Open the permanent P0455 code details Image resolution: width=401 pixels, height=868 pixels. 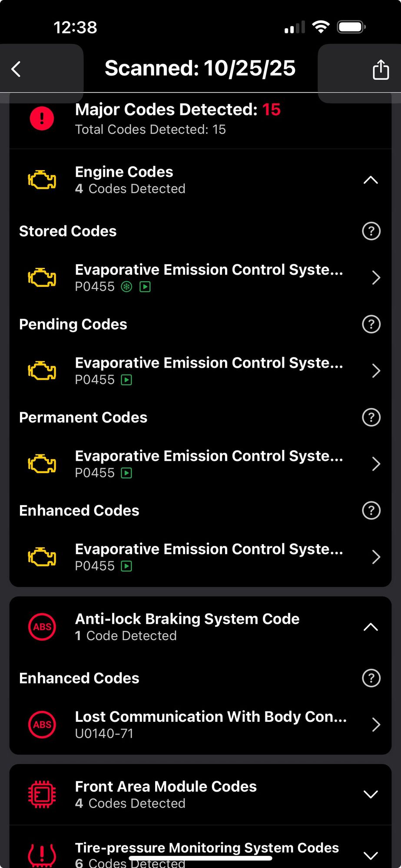tap(209, 464)
